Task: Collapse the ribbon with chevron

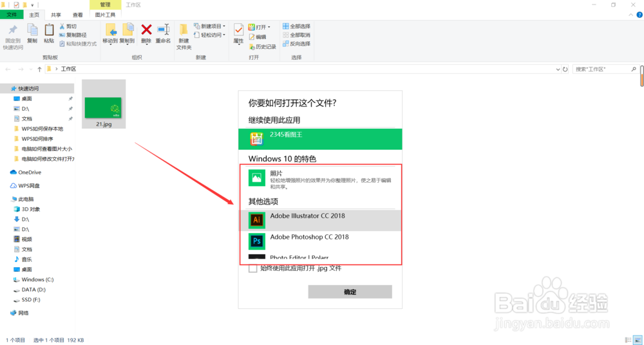Action: (x=632, y=15)
